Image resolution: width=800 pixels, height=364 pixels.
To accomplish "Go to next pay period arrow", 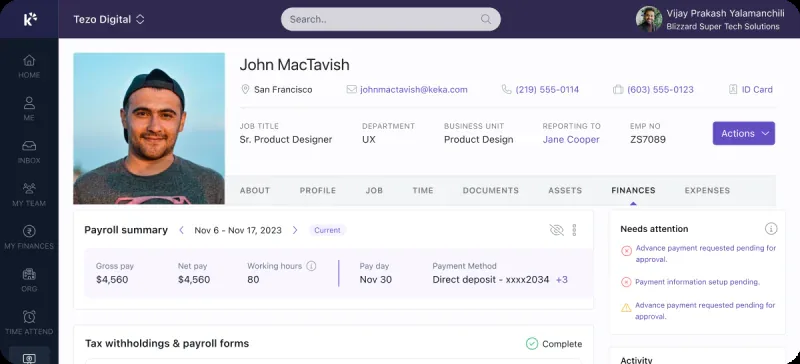I will (x=294, y=230).
